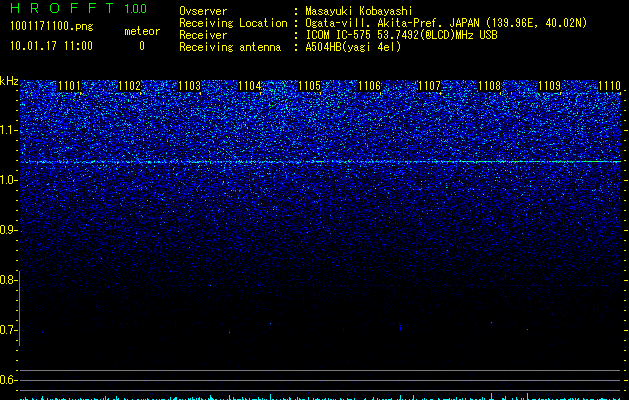Screen dimensions: 629x400
Task: Click the 1110 time marker
Action: coord(609,86)
